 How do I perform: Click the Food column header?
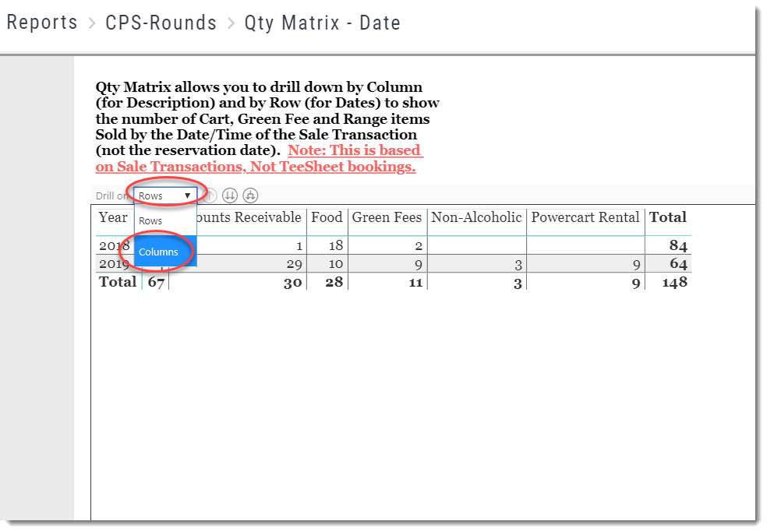327,217
